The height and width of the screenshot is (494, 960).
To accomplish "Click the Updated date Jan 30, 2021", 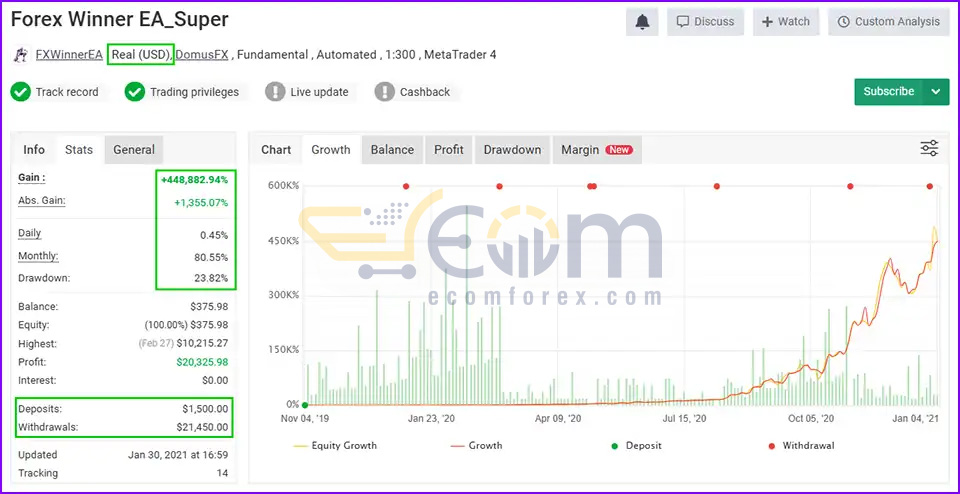I will 178,455.
